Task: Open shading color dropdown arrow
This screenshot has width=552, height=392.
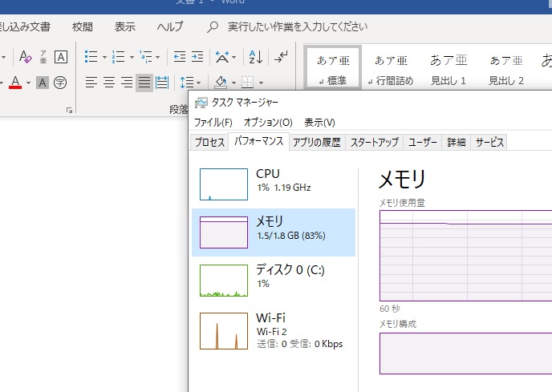Action: (x=233, y=83)
